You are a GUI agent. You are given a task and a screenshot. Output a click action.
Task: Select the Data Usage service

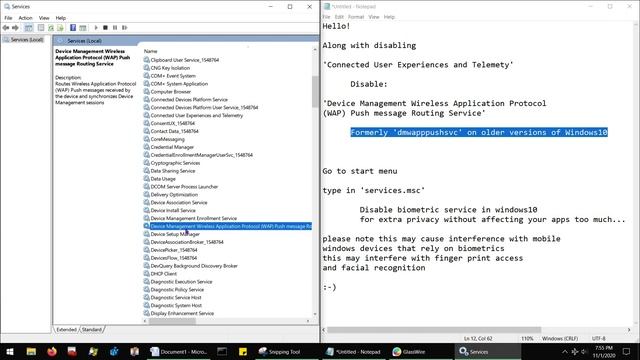pyautogui.click(x=163, y=179)
